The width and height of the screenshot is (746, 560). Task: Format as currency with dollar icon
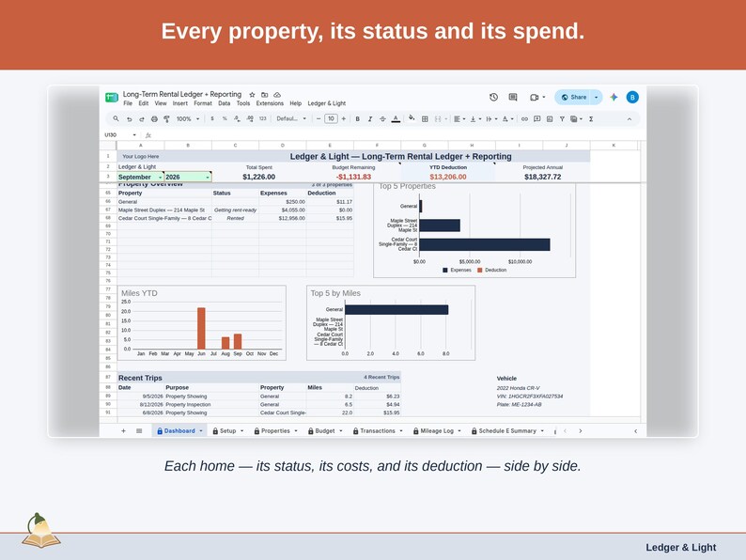[212, 119]
